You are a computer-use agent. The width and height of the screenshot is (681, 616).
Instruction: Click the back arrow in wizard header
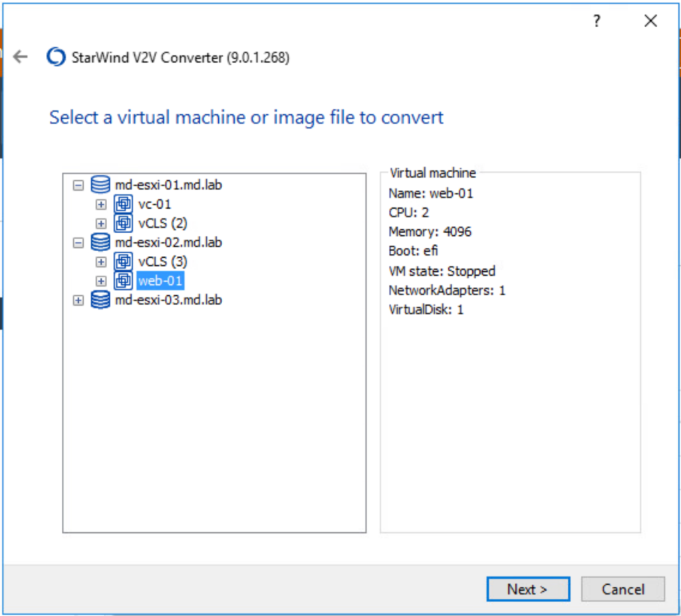(x=21, y=56)
